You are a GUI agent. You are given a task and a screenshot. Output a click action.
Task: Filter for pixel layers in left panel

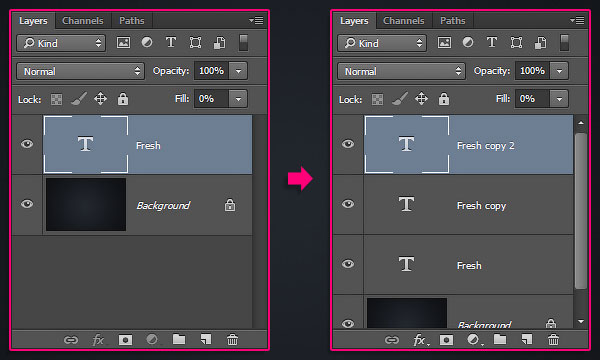(123, 42)
